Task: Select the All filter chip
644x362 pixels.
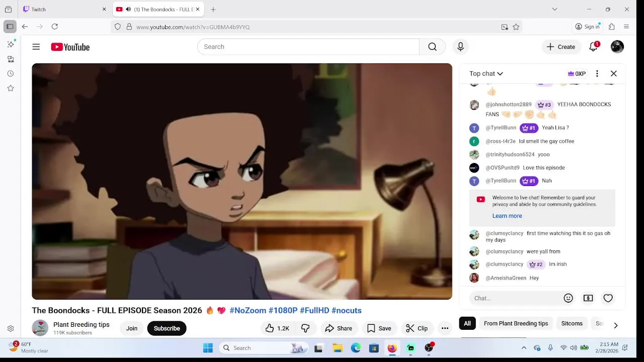Action: pos(467,323)
